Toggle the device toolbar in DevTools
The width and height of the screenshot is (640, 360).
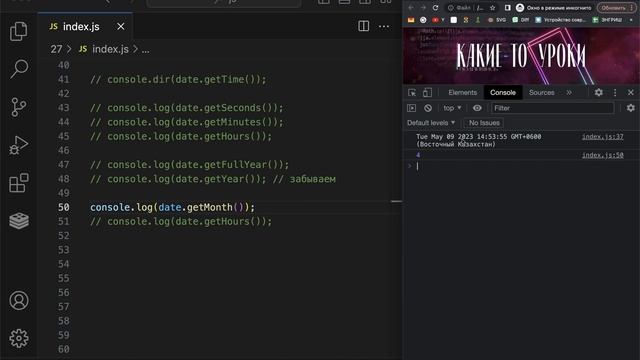tap(427, 93)
